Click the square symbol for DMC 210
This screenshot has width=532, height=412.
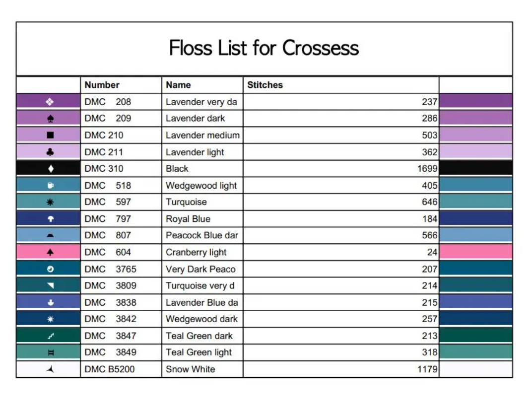(x=50, y=135)
